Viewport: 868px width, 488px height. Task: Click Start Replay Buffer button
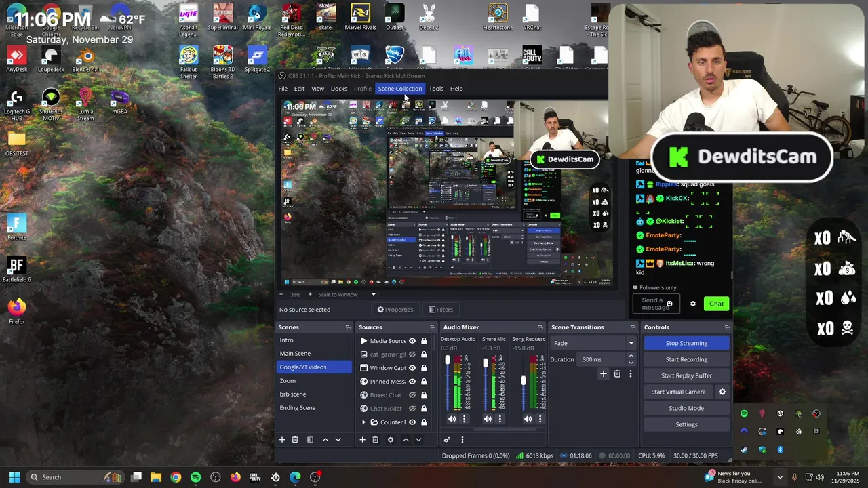click(x=686, y=375)
